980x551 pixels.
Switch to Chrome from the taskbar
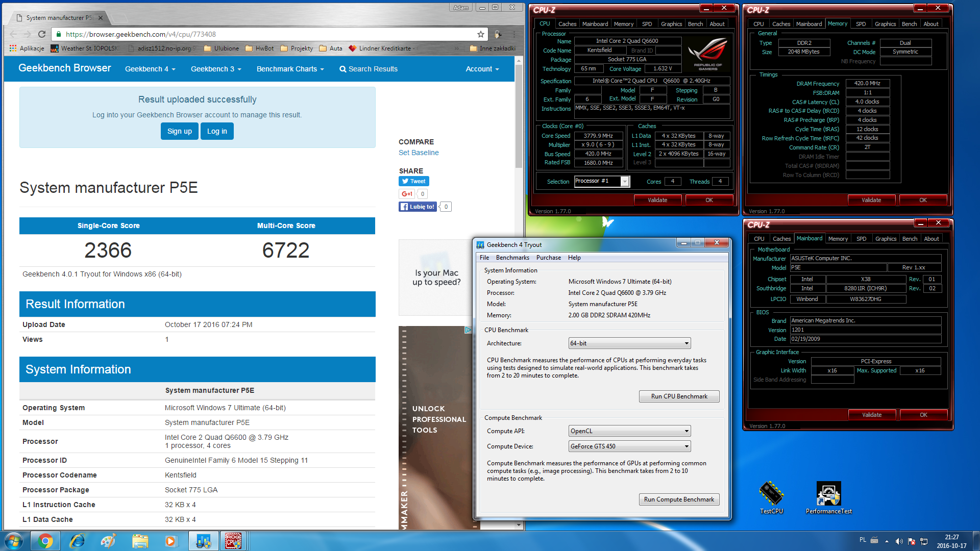pos(45,541)
